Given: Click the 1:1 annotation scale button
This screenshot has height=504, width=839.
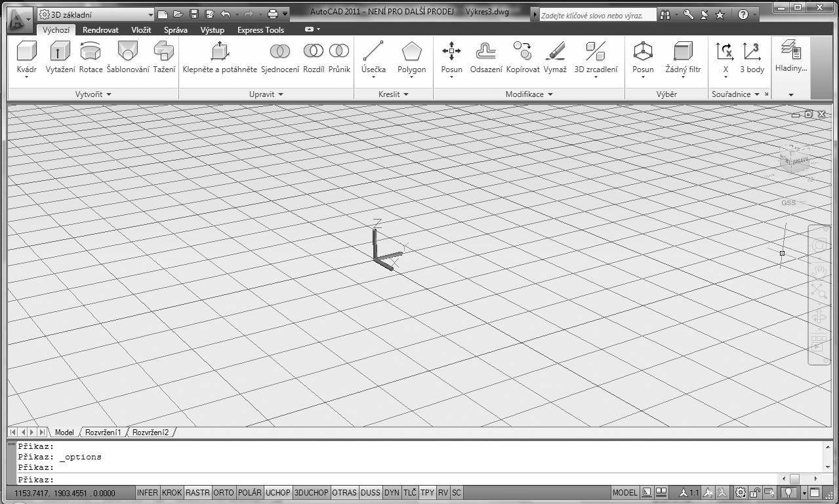Looking at the screenshot, I should tap(689, 493).
